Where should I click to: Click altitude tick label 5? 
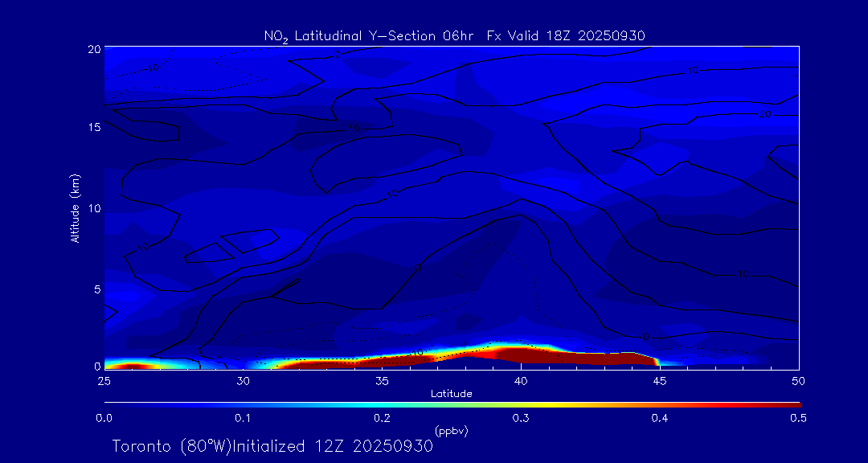tap(96, 288)
